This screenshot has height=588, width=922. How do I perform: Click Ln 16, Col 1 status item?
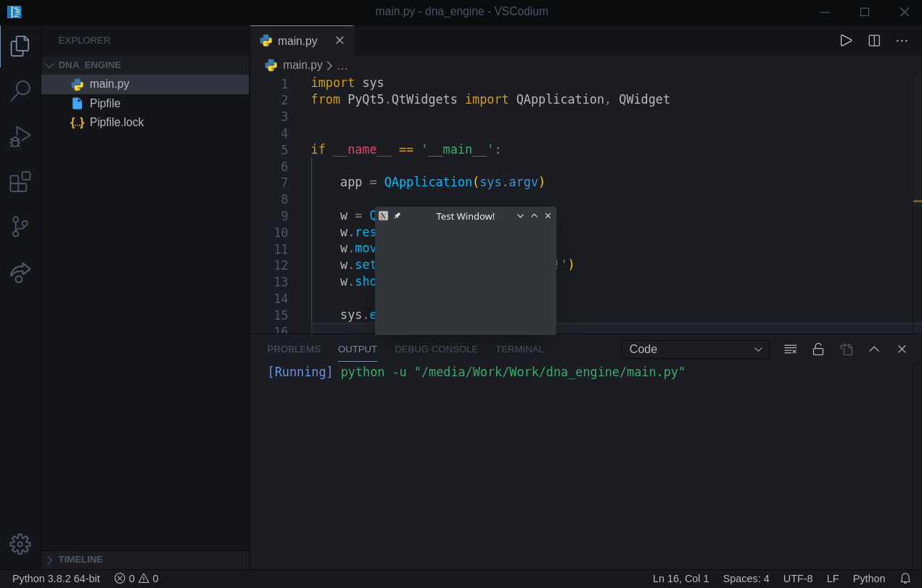click(x=680, y=579)
